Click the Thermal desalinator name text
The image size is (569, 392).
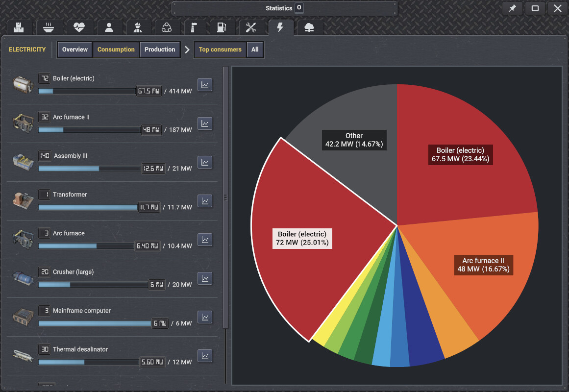80,349
